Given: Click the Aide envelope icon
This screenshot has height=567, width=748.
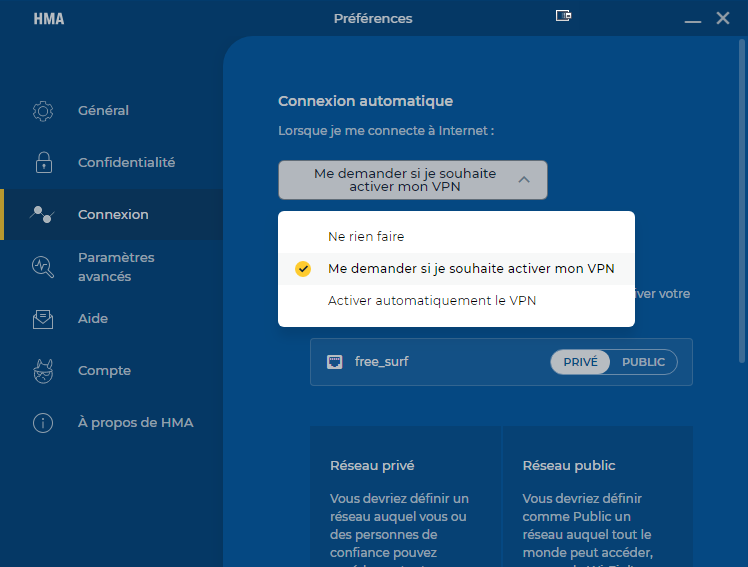Looking at the screenshot, I should click(x=43, y=319).
